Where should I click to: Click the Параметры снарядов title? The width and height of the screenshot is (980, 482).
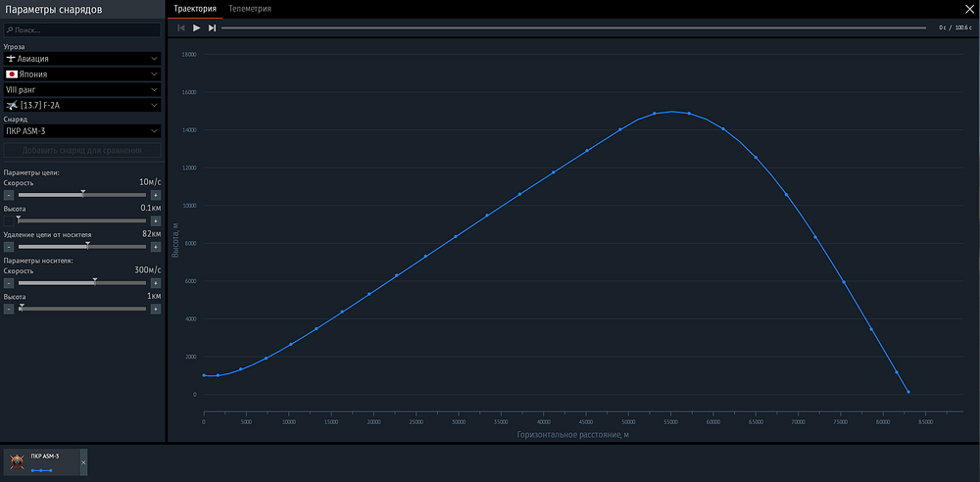tap(54, 9)
